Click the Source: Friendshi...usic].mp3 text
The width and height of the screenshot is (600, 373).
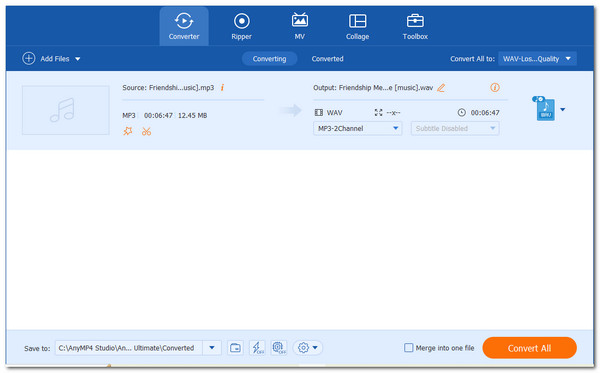tap(168, 88)
